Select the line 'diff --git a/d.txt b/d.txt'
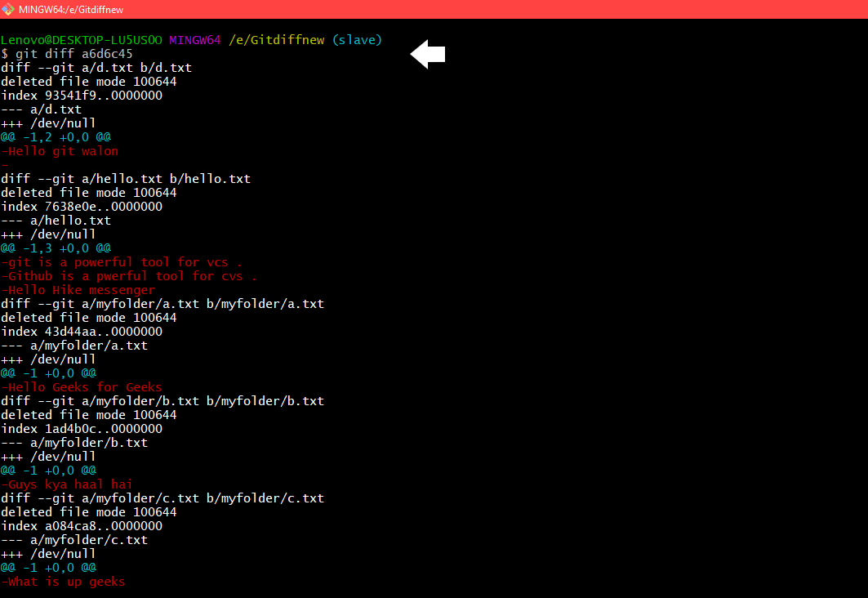The width and height of the screenshot is (868, 598). pyautogui.click(x=96, y=67)
